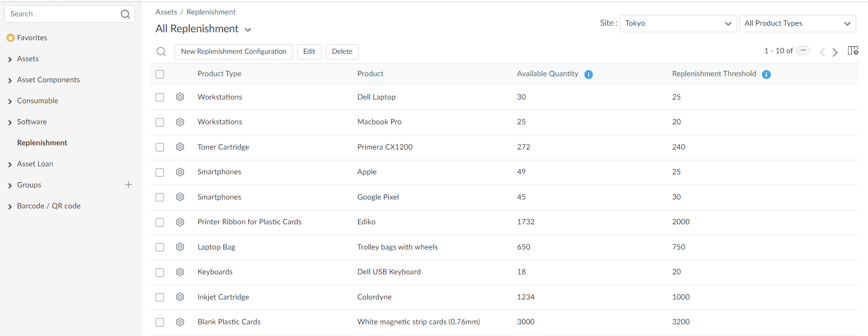This screenshot has width=868, height=336.
Task: Select the Google Pixel row checkbox
Action: pyautogui.click(x=160, y=197)
